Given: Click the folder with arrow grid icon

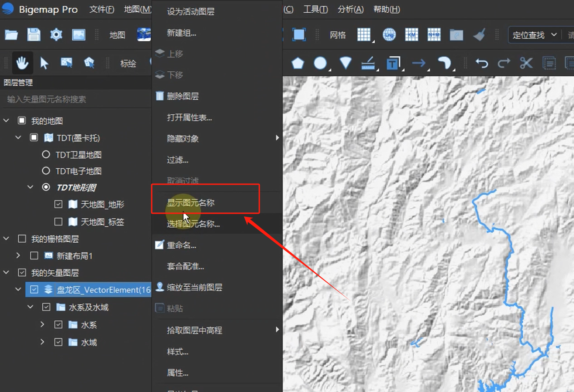Looking at the screenshot, I should click(456, 35).
